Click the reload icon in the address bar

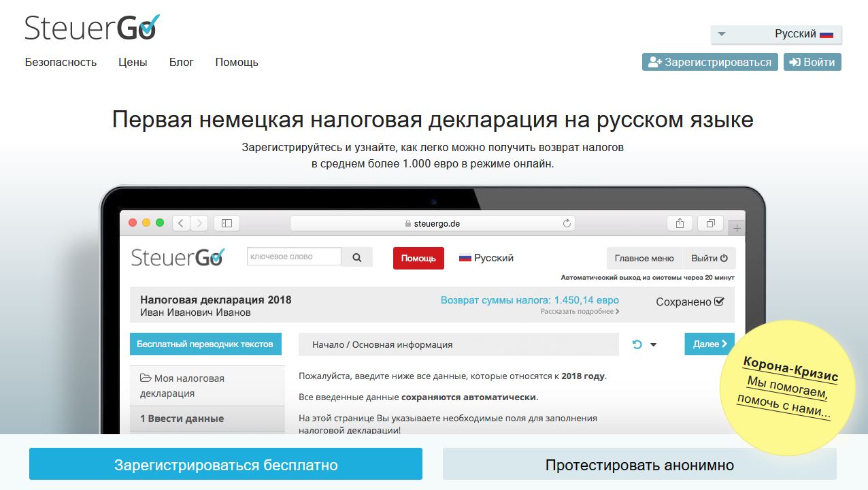tap(567, 223)
